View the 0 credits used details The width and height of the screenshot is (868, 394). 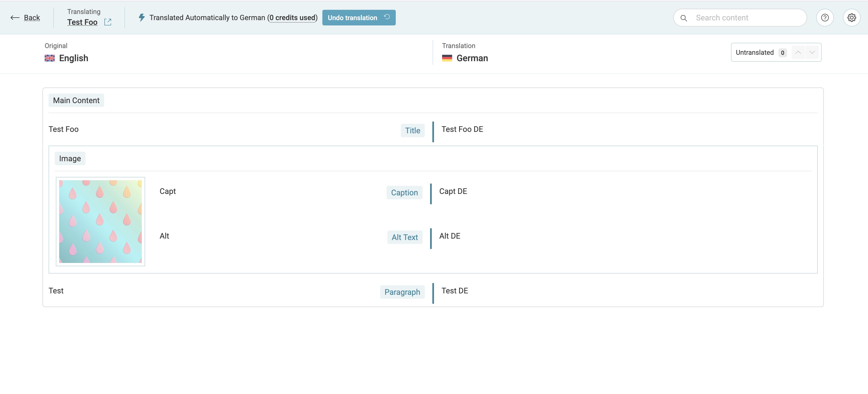(x=292, y=18)
